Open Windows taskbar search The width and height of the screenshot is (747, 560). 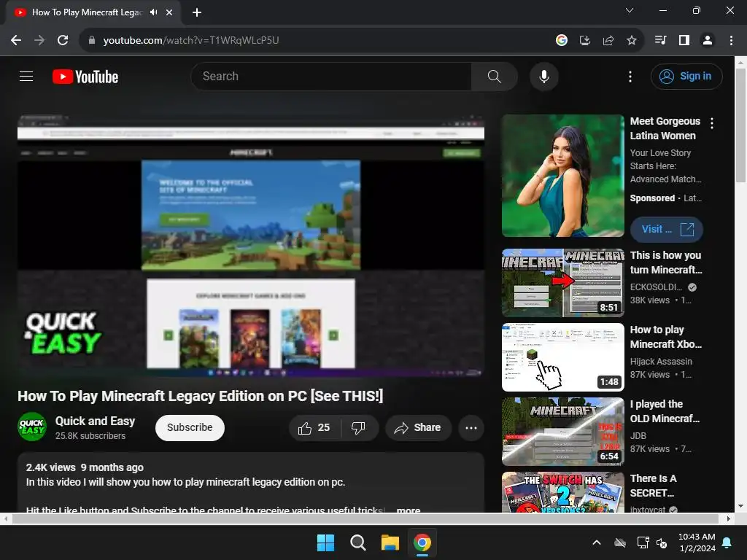coord(357,542)
